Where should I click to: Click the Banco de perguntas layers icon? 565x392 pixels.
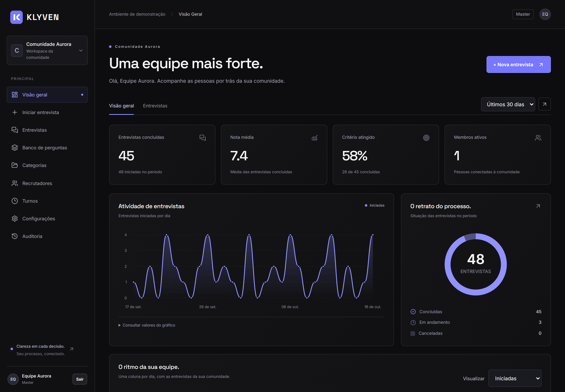pos(15,148)
